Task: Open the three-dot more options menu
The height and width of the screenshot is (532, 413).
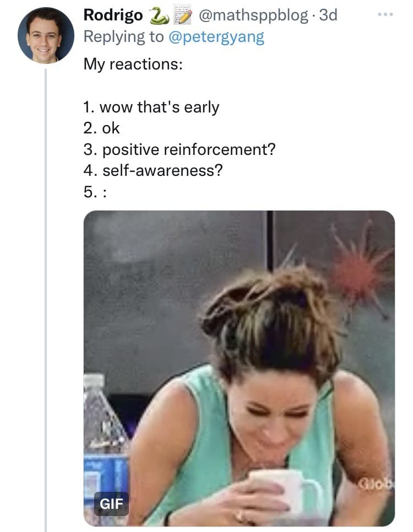Action: 385,14
